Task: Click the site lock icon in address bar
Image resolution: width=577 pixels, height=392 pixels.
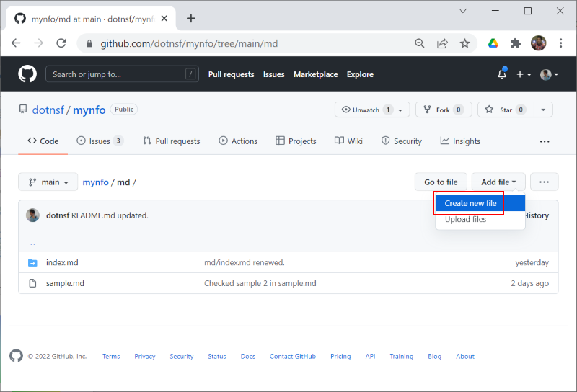Action: 89,43
